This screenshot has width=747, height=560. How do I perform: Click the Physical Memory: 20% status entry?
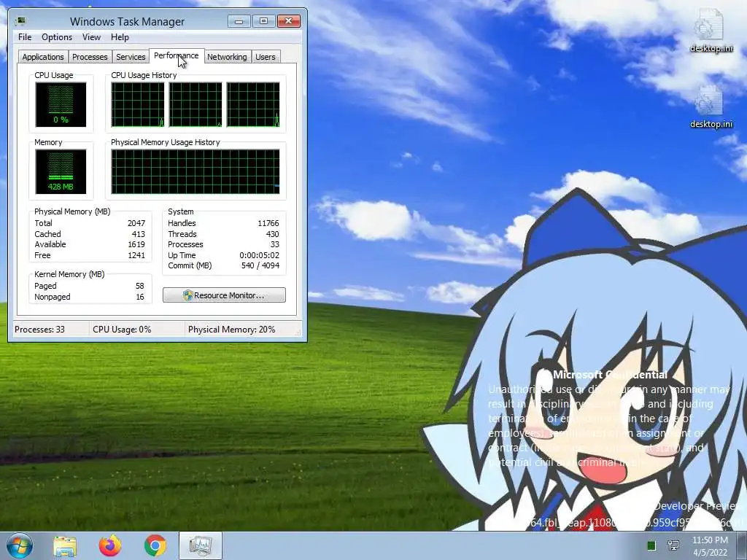(231, 330)
